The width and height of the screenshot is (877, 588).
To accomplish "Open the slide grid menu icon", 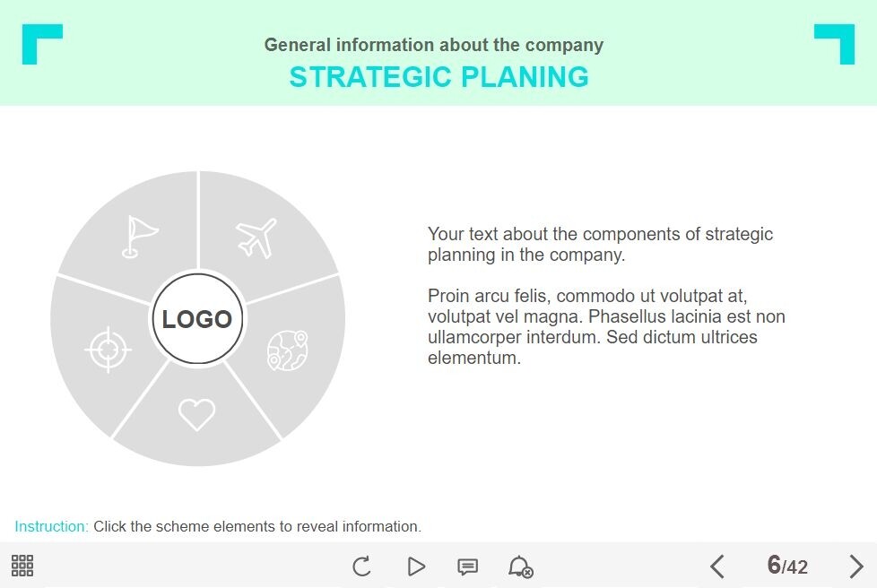I will click(x=22, y=566).
